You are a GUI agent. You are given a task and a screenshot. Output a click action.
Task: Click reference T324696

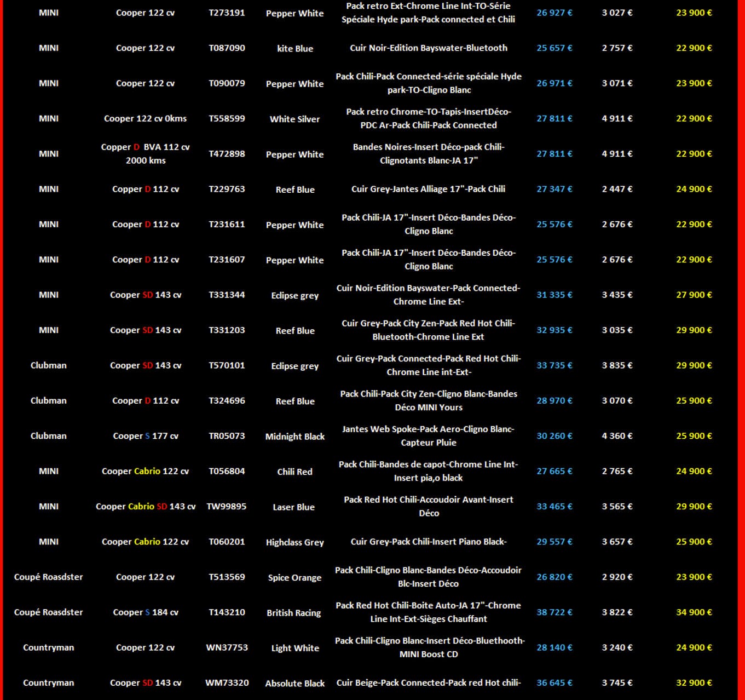[227, 400]
